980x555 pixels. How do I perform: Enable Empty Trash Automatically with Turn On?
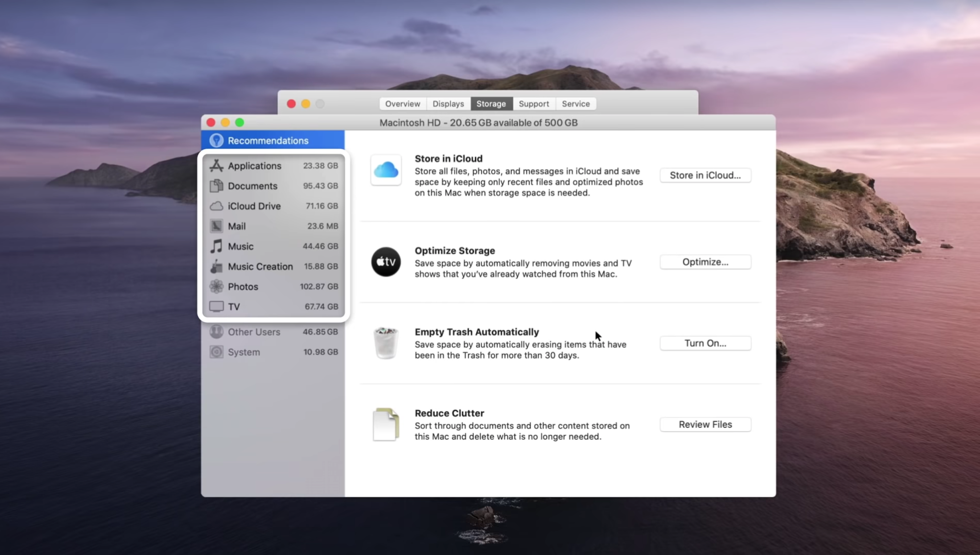coord(705,343)
